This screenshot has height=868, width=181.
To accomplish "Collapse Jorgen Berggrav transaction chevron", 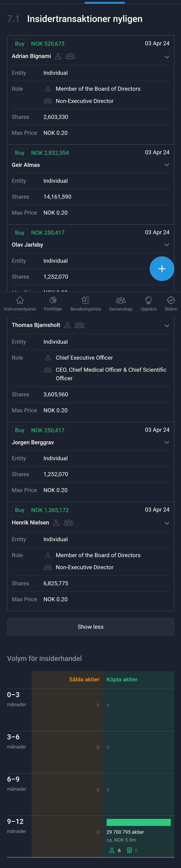I will (x=167, y=442).
